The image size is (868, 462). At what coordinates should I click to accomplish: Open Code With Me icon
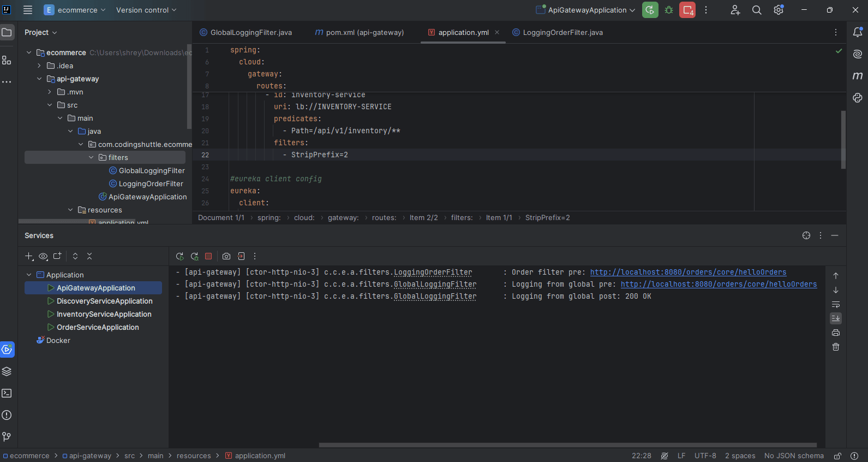click(735, 10)
